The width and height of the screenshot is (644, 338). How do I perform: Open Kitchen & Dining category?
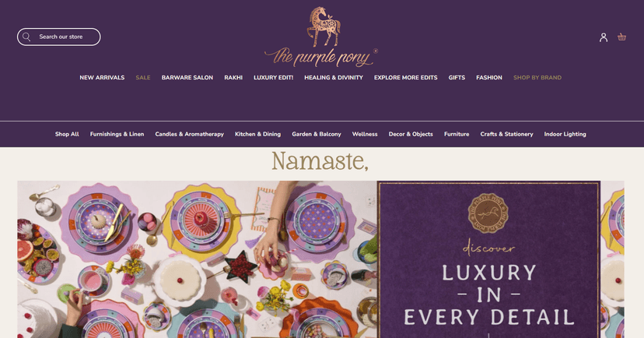coord(258,134)
